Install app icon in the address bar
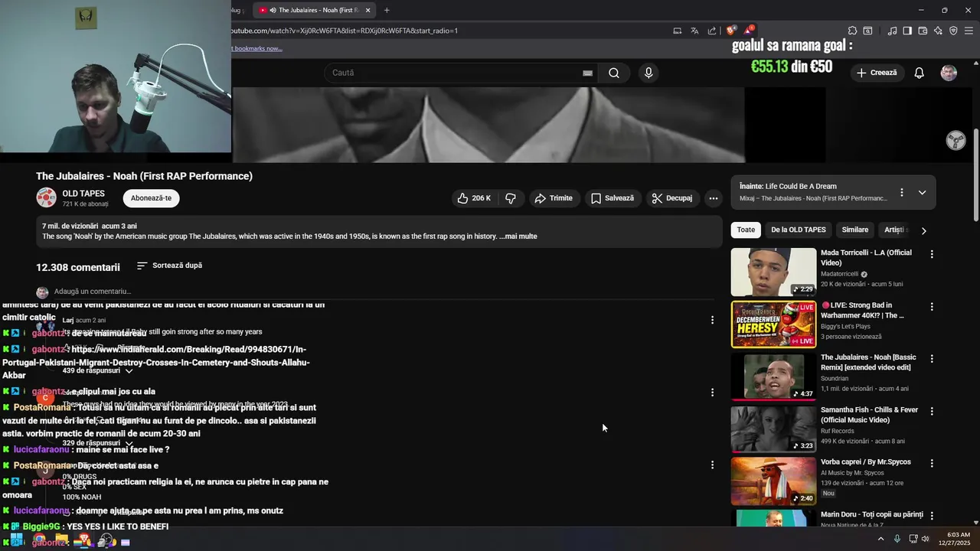This screenshot has height=551, width=980. [677, 31]
